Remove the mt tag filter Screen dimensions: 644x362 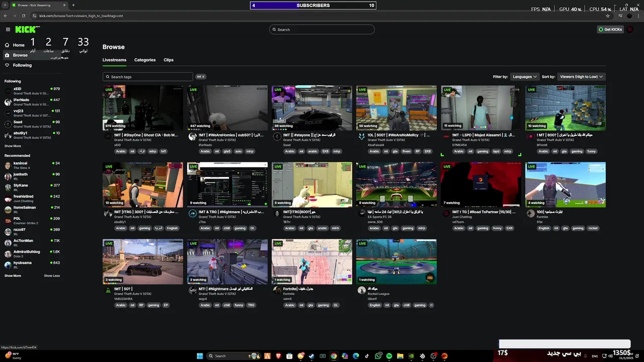pyautogui.click(x=203, y=77)
